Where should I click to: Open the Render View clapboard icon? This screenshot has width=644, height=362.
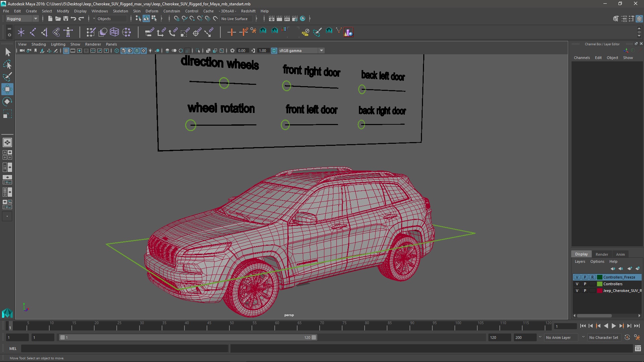coord(272,19)
